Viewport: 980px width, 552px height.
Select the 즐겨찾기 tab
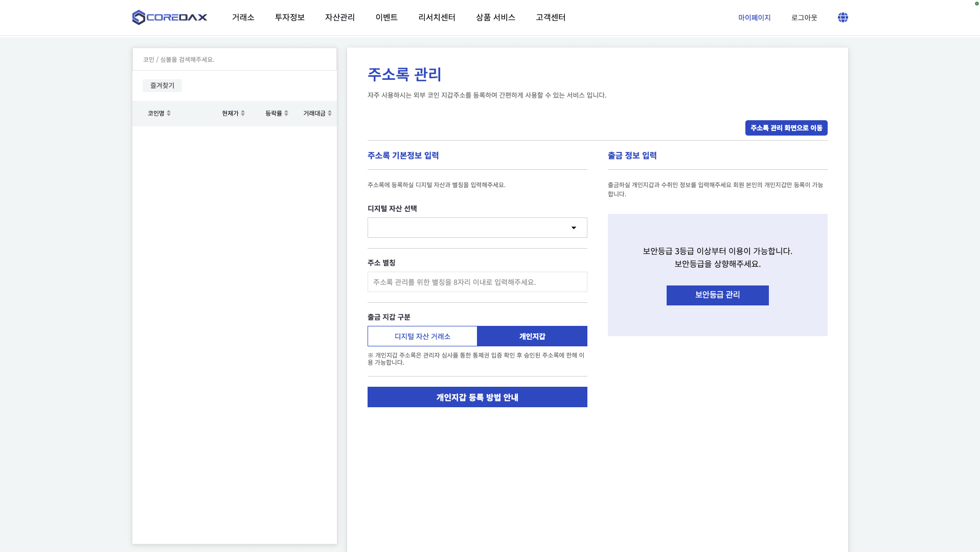coord(162,85)
